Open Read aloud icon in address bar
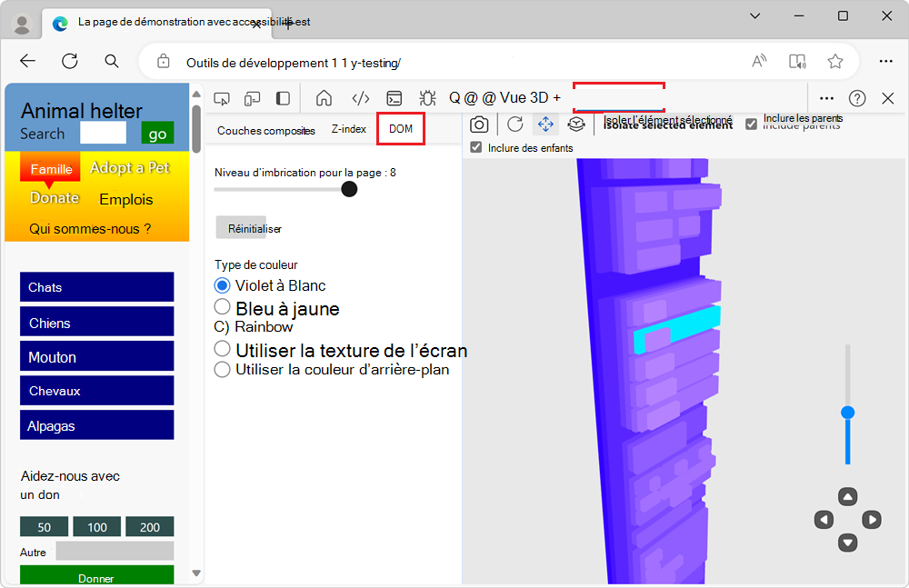 click(759, 61)
